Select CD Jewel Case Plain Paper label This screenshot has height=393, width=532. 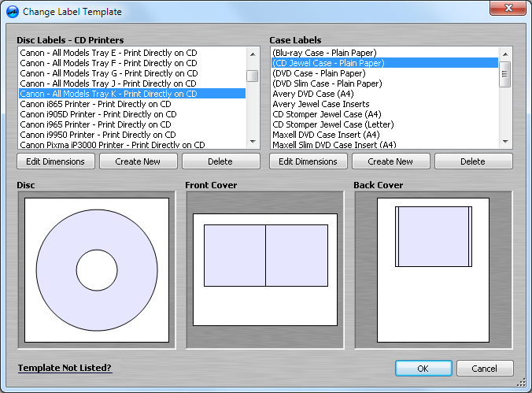(385, 63)
